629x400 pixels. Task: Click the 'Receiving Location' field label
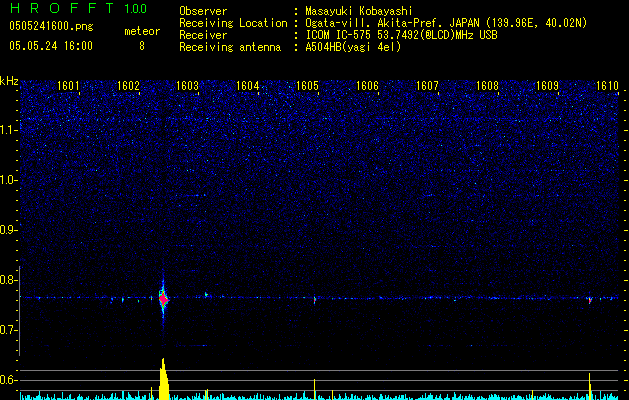233,23
